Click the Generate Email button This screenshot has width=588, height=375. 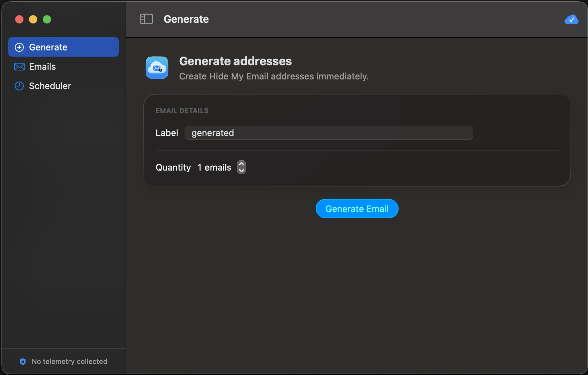pos(357,209)
